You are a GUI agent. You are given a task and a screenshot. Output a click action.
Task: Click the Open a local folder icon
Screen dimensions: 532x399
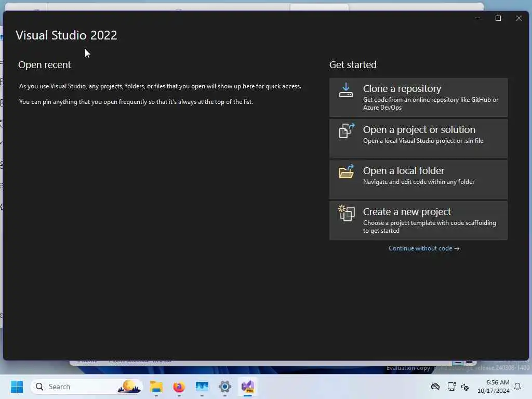click(x=347, y=171)
